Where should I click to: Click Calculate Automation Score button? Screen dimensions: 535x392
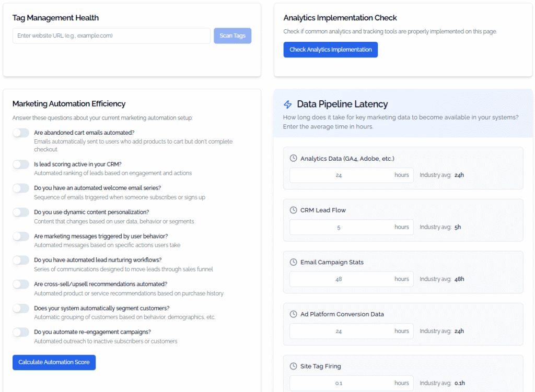pos(54,362)
